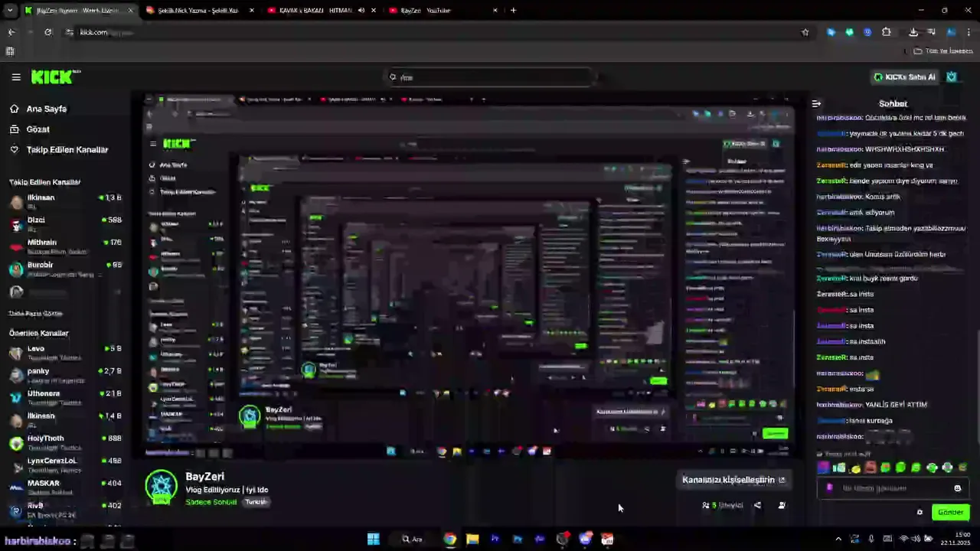Open the Wi-Fi network tray icon
The image size is (980, 551).
click(904, 540)
